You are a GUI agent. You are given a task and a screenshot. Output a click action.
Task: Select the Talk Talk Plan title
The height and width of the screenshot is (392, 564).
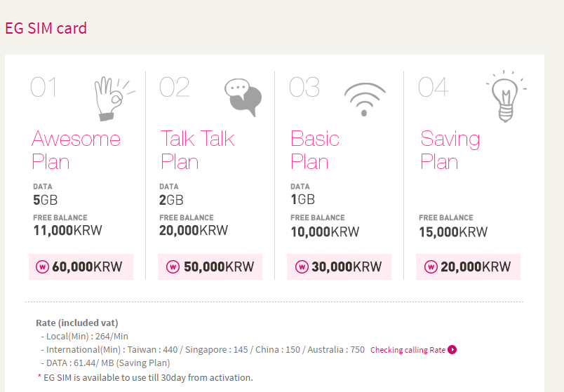click(197, 150)
